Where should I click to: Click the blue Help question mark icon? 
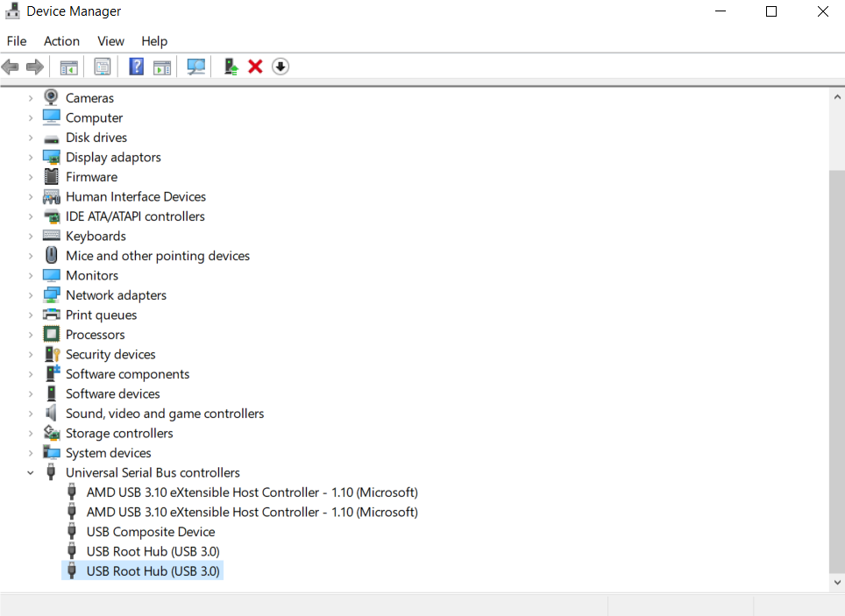[x=136, y=67]
